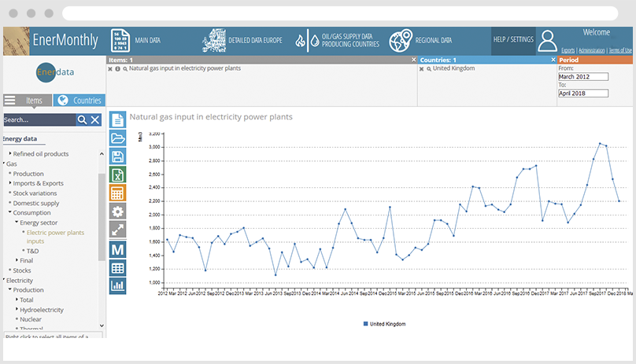Remove United Kingdom from selected countries
The height and width of the screenshot is (364, 636).
click(x=421, y=69)
